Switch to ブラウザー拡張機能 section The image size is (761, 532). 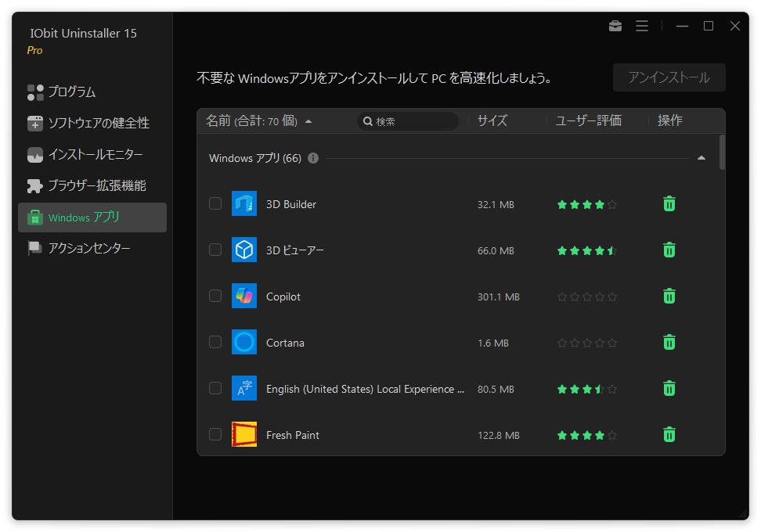[x=97, y=186]
